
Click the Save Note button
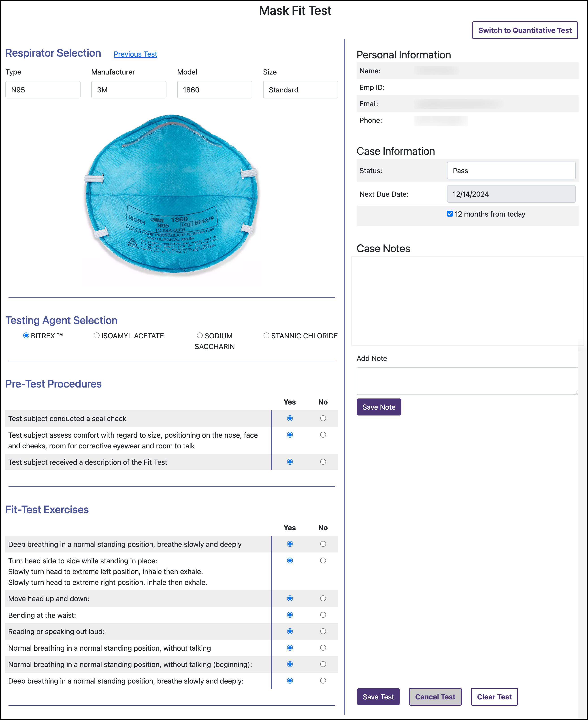pyautogui.click(x=379, y=407)
